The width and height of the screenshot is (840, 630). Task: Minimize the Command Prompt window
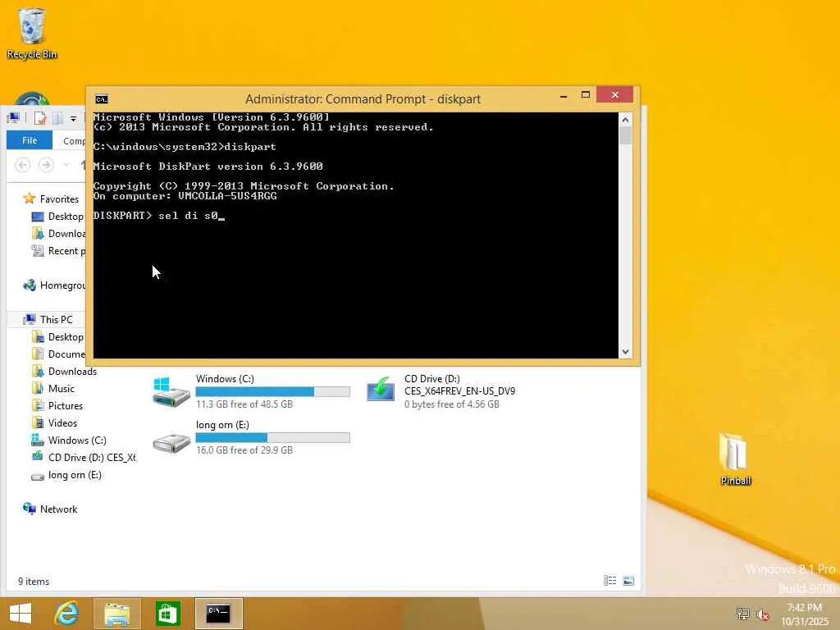click(563, 95)
